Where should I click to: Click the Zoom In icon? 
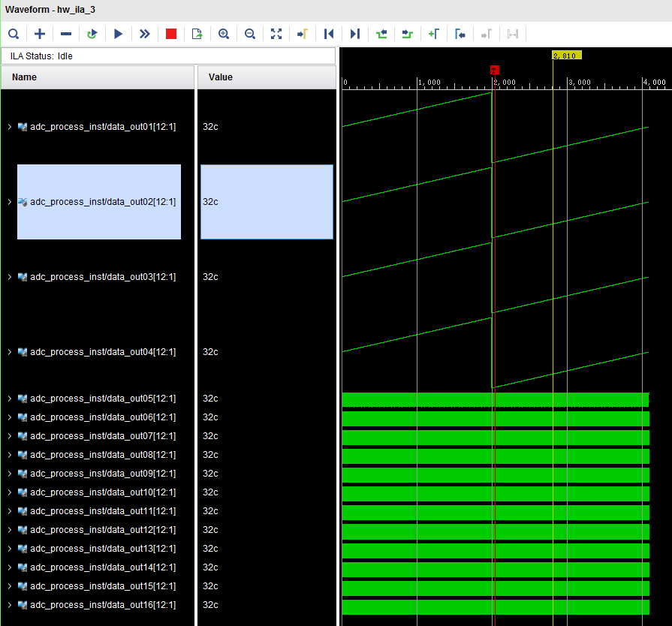pos(224,34)
